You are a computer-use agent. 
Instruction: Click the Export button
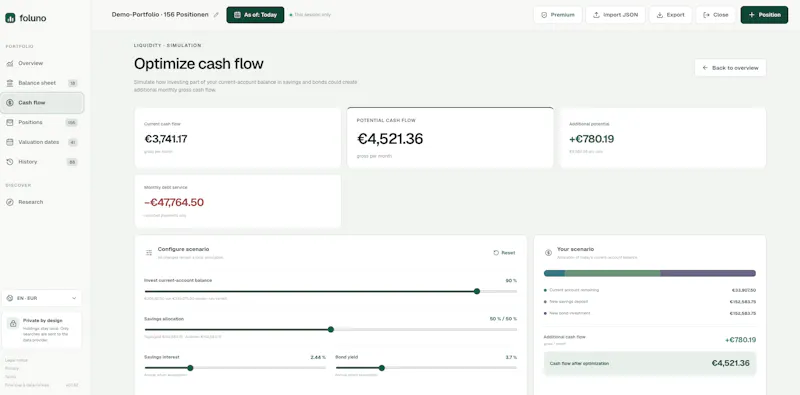[x=670, y=15]
